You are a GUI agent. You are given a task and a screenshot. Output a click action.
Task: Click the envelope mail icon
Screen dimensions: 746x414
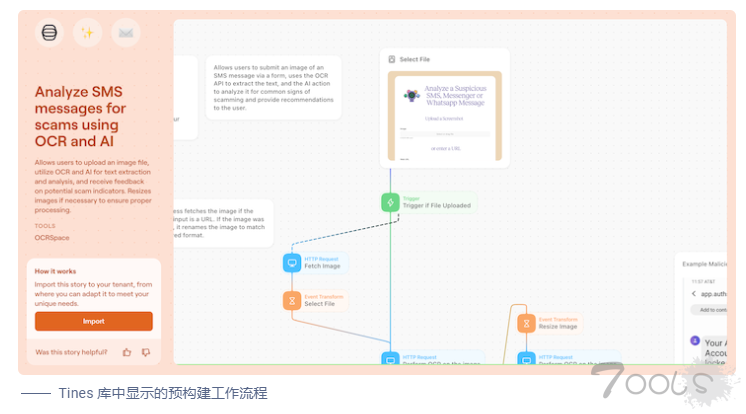(126, 32)
